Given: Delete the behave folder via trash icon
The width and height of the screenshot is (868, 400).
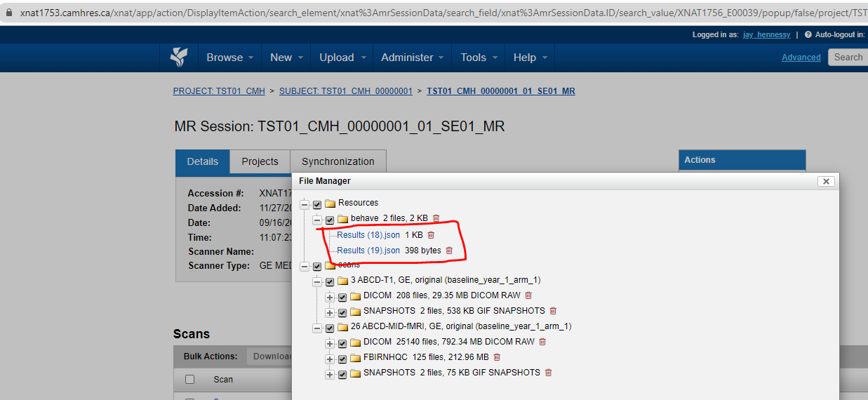Looking at the screenshot, I should (x=436, y=219).
